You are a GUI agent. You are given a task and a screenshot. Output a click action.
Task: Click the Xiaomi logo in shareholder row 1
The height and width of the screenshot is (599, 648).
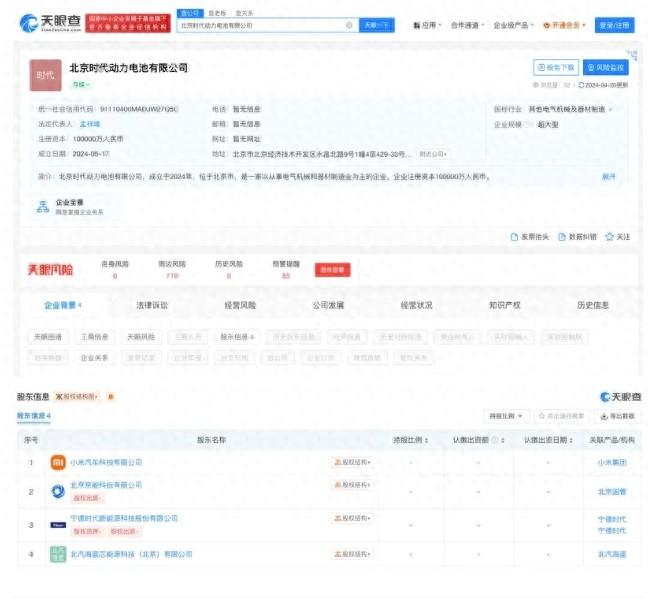pos(57,462)
